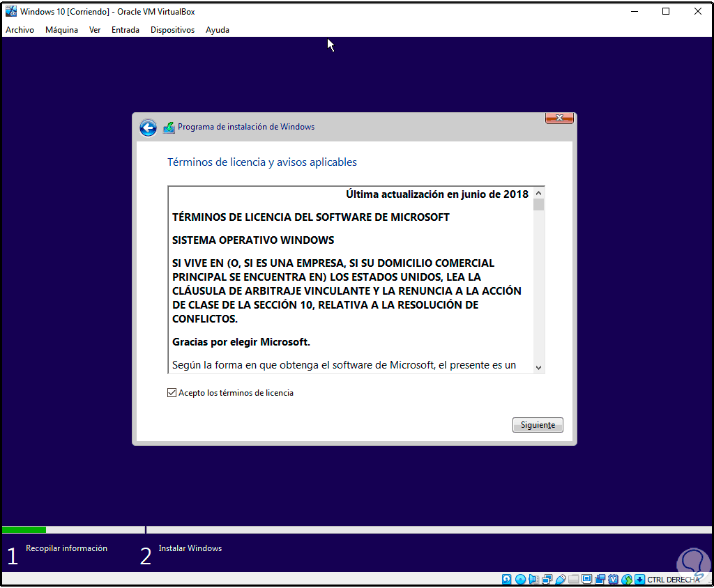Click 'Recopilar información' step label

tap(66, 548)
